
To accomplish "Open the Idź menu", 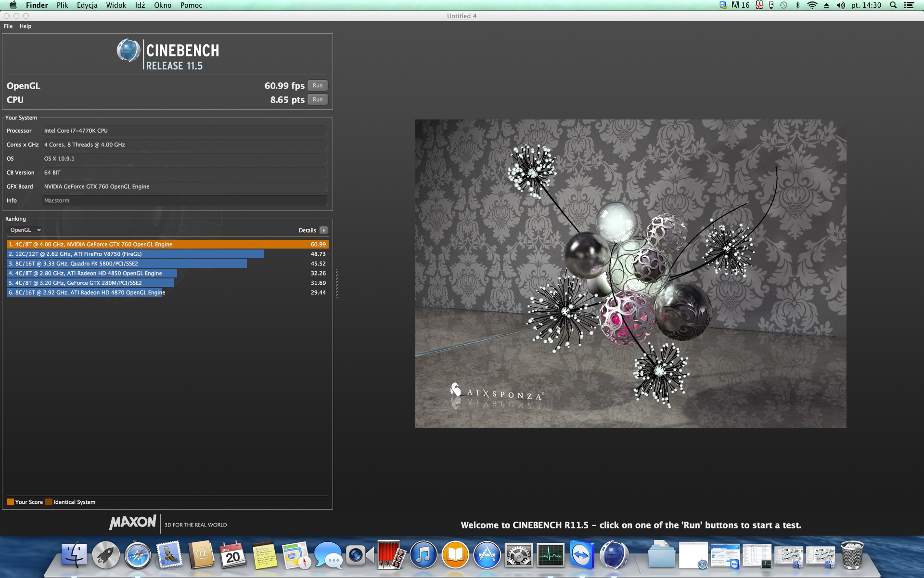I will point(140,5).
